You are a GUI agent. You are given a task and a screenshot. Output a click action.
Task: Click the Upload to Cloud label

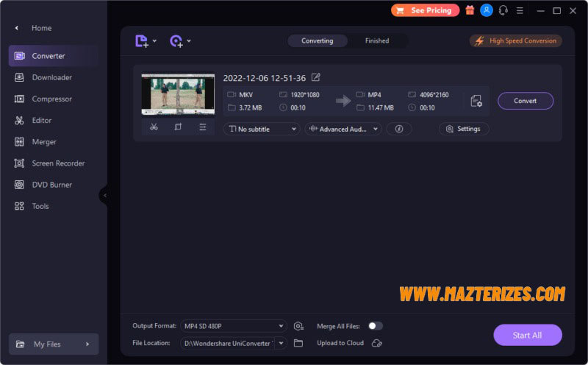click(340, 343)
